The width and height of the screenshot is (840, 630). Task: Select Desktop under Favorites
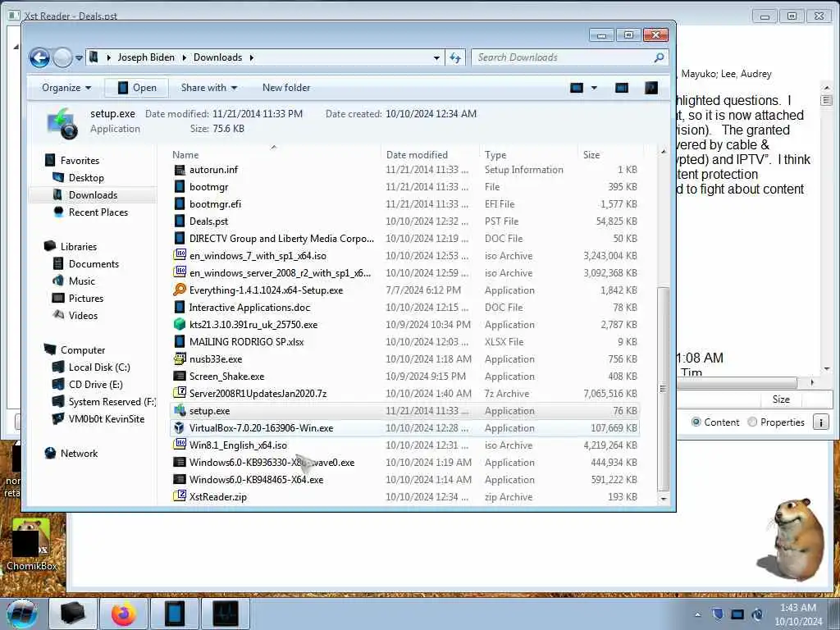(x=86, y=178)
